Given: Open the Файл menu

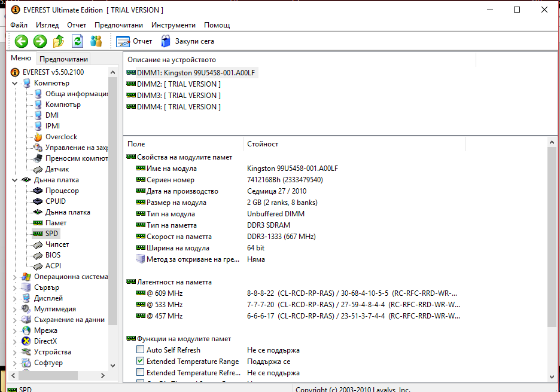Looking at the screenshot, I should coord(19,25).
